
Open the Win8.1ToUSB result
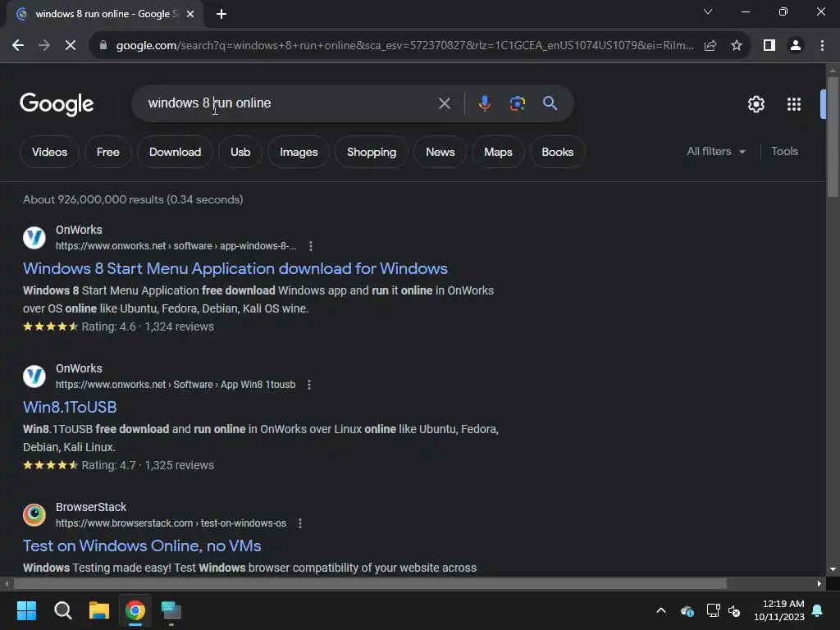(x=70, y=407)
